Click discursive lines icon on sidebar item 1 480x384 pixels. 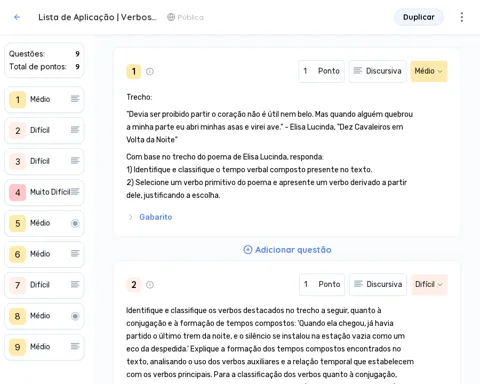pyautogui.click(x=75, y=99)
